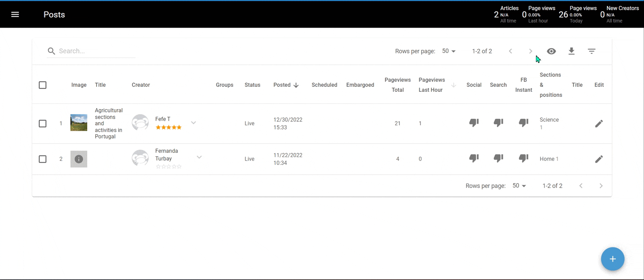644x280 pixels.
Task: Expand Fernanda Turbay creator chevron
Action: point(199,157)
